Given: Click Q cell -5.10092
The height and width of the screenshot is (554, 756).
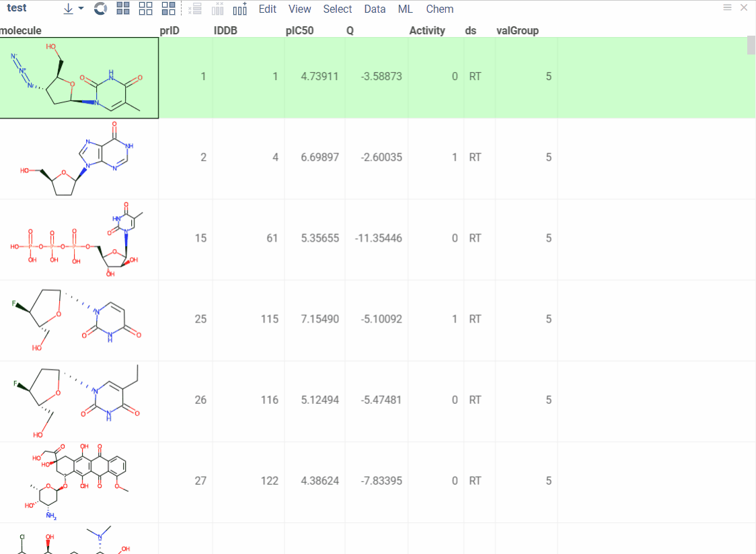Looking at the screenshot, I should click(381, 319).
